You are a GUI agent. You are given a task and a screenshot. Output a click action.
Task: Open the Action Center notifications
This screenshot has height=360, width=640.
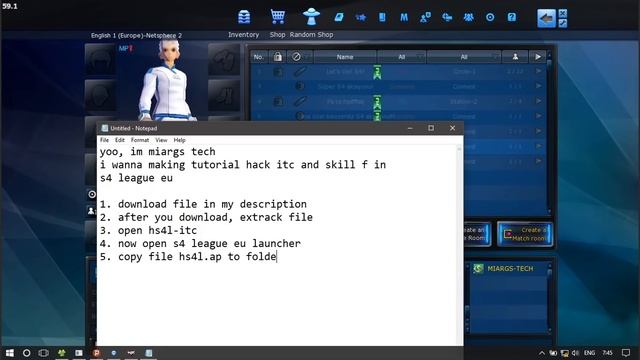point(626,353)
